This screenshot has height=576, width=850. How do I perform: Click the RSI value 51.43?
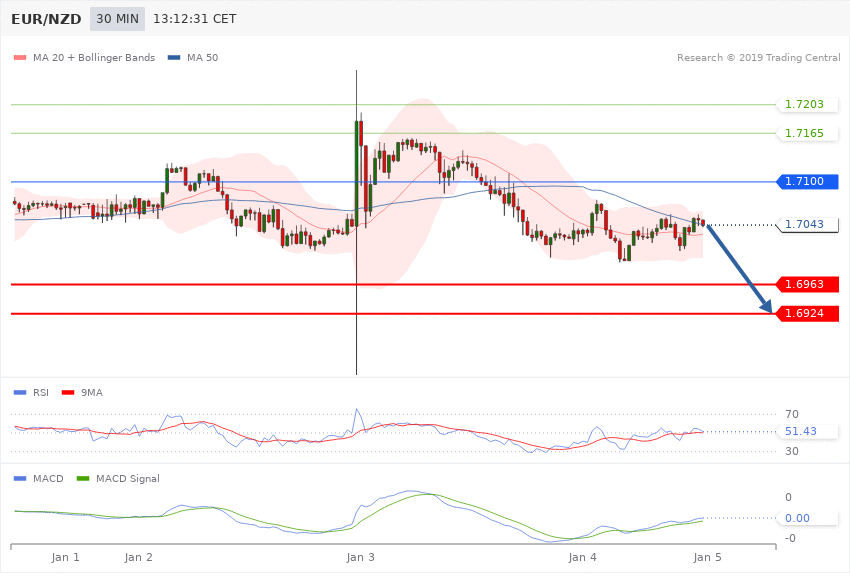point(801,431)
